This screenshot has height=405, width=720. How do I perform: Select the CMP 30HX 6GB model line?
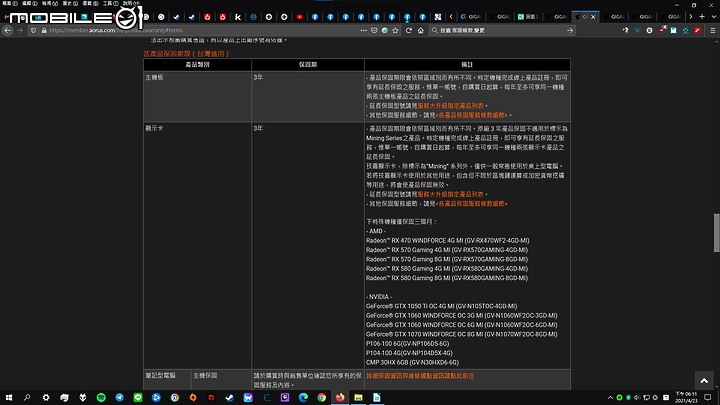point(412,362)
